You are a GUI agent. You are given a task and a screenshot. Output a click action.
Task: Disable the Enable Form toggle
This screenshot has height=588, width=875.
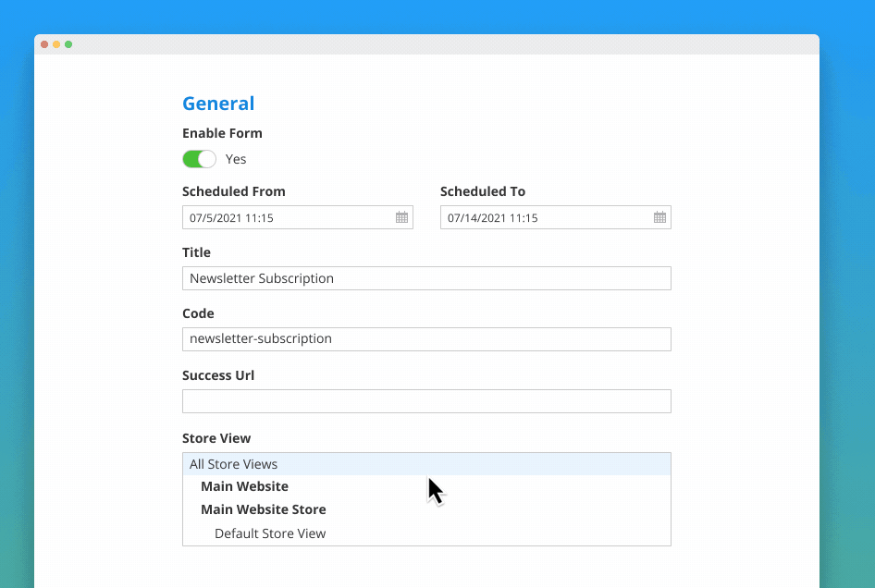pos(198,159)
